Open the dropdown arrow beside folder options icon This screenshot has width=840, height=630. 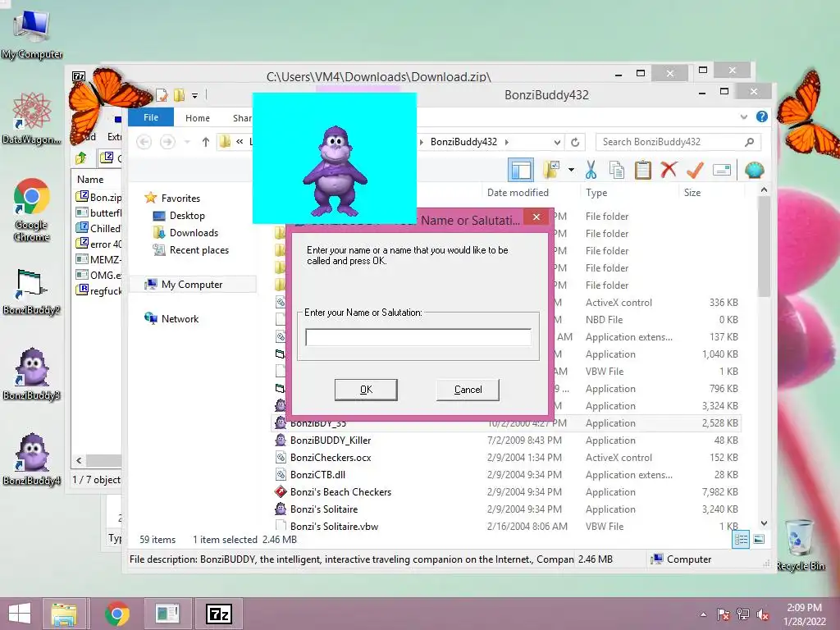(571, 170)
